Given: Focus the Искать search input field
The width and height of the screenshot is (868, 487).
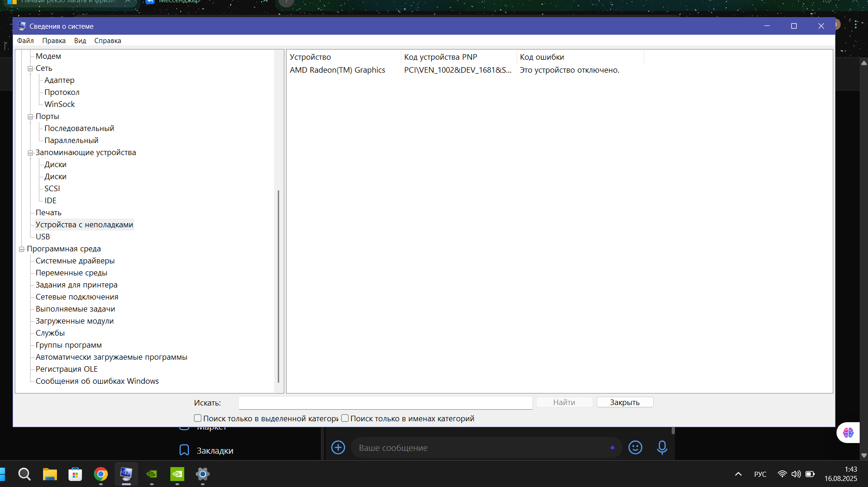Looking at the screenshot, I should 385,403.
